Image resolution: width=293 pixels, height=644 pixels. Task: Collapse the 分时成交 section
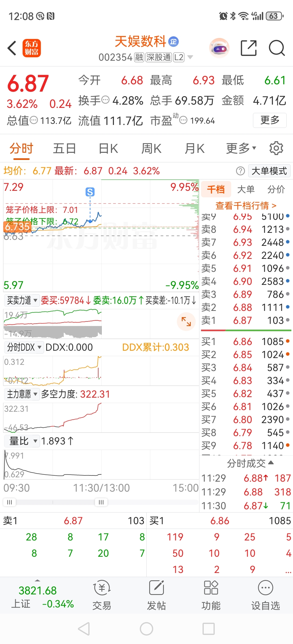pyautogui.click(x=250, y=463)
